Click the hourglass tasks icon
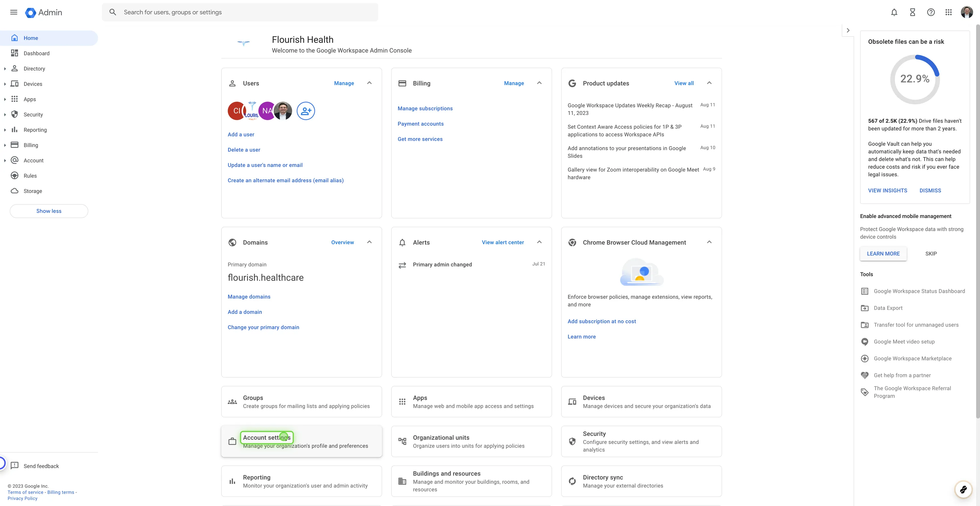 pos(912,12)
